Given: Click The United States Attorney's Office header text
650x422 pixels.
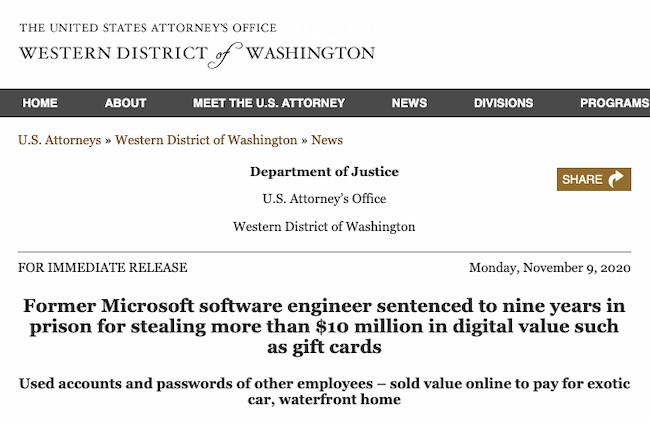Looking at the screenshot, I should pyautogui.click(x=148, y=27).
